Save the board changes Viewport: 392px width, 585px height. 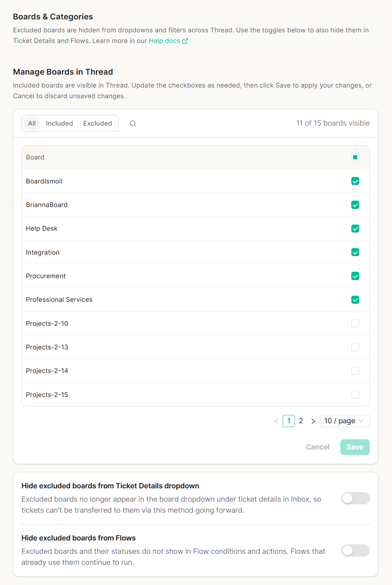[x=355, y=447]
